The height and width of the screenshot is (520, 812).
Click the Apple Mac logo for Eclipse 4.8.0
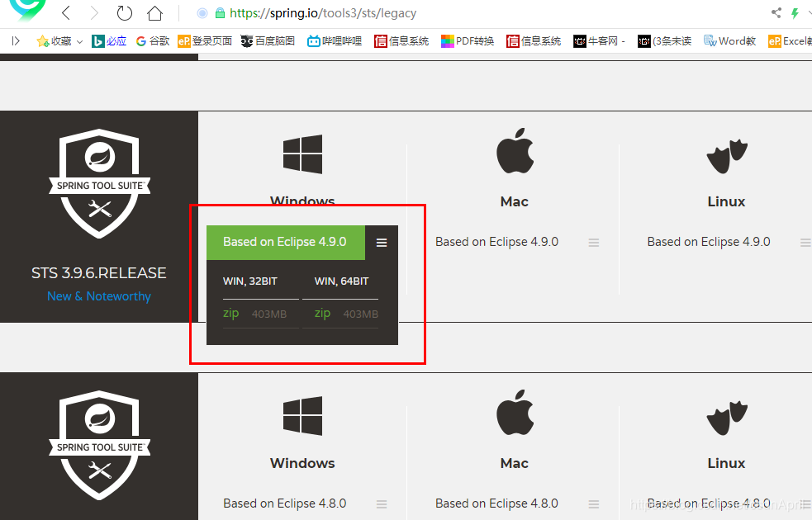point(515,413)
